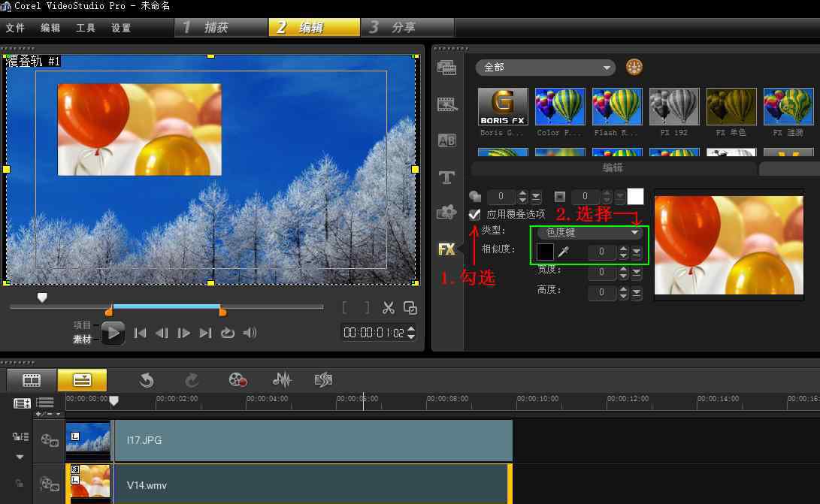Open the 相似度 slider dropdown arrow
Screen dimensions: 820x504
coord(637,252)
